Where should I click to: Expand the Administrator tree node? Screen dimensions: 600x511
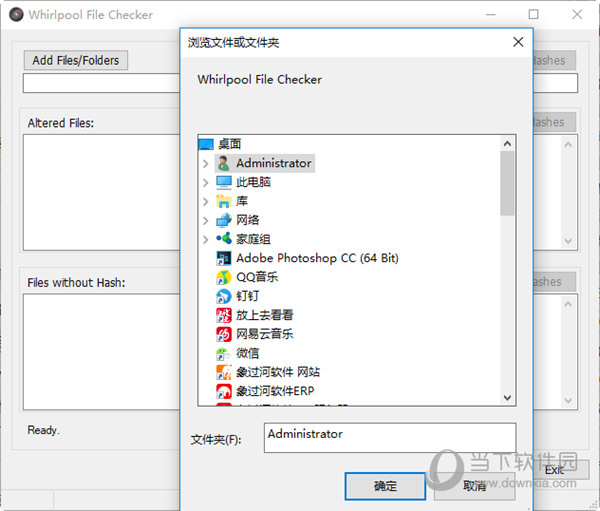click(x=205, y=163)
